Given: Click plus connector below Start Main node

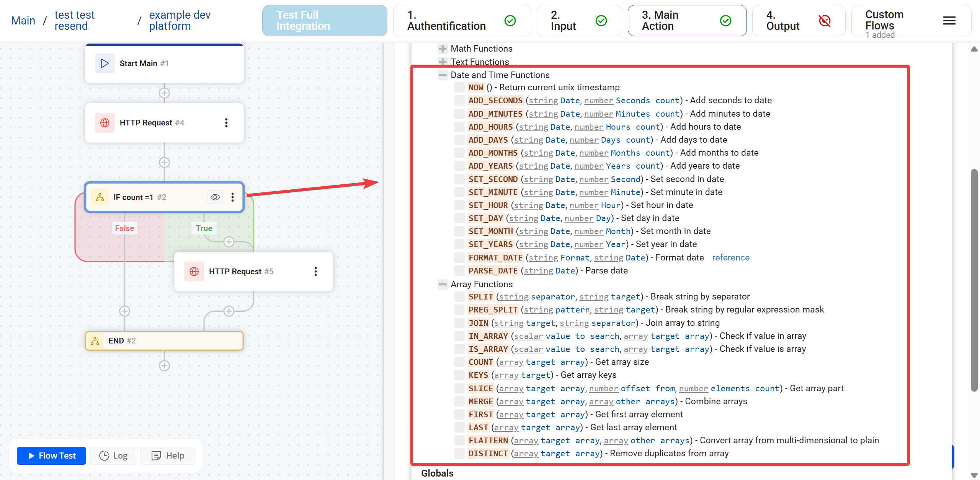Looking at the screenshot, I should pos(164,93).
